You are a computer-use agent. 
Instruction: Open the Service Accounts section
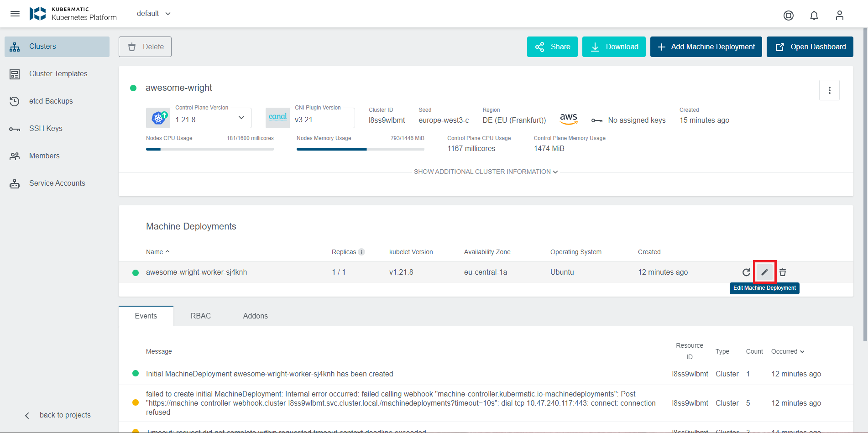(x=57, y=183)
